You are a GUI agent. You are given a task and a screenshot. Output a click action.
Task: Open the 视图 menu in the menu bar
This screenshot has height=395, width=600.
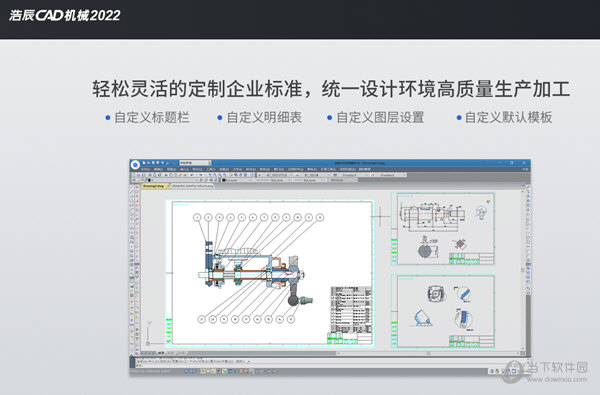coord(171,169)
